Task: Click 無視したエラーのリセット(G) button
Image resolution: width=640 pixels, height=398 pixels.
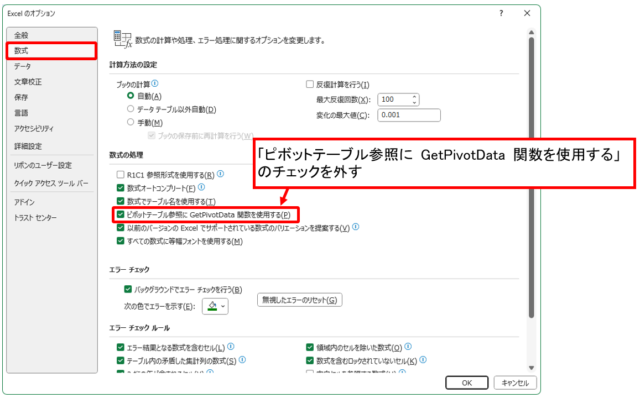Action: (x=300, y=300)
